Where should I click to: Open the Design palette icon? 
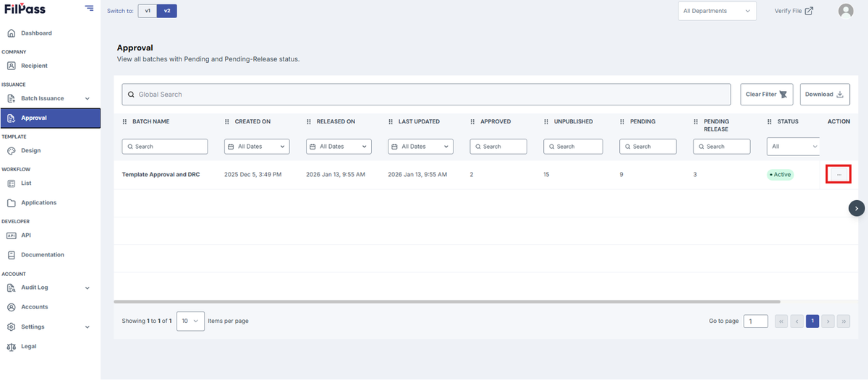click(x=11, y=150)
